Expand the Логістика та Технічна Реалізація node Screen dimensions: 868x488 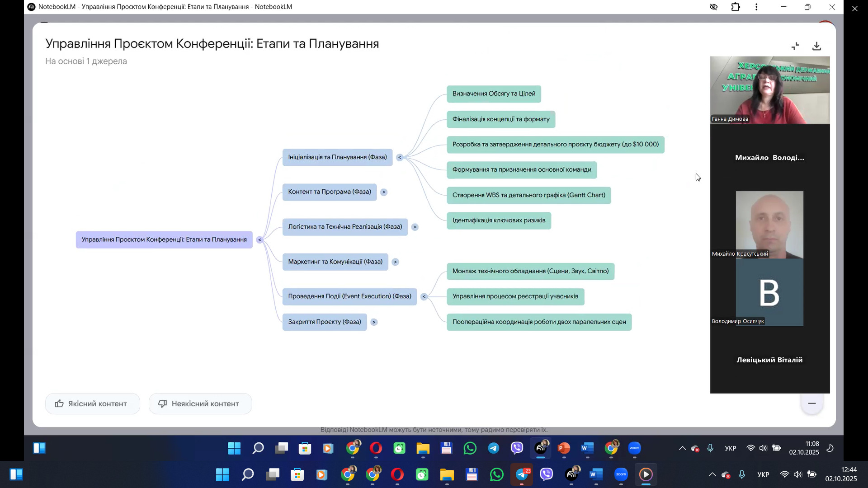(x=415, y=227)
